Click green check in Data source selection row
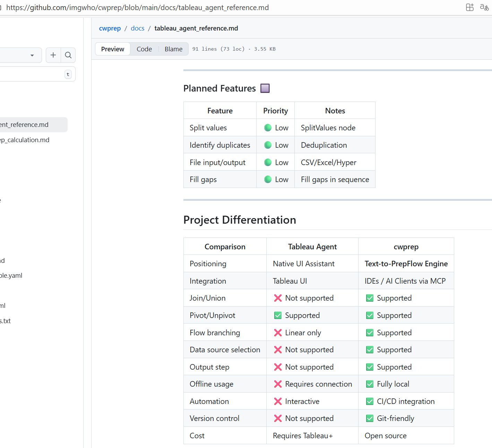This screenshot has height=448, width=492. (370, 350)
